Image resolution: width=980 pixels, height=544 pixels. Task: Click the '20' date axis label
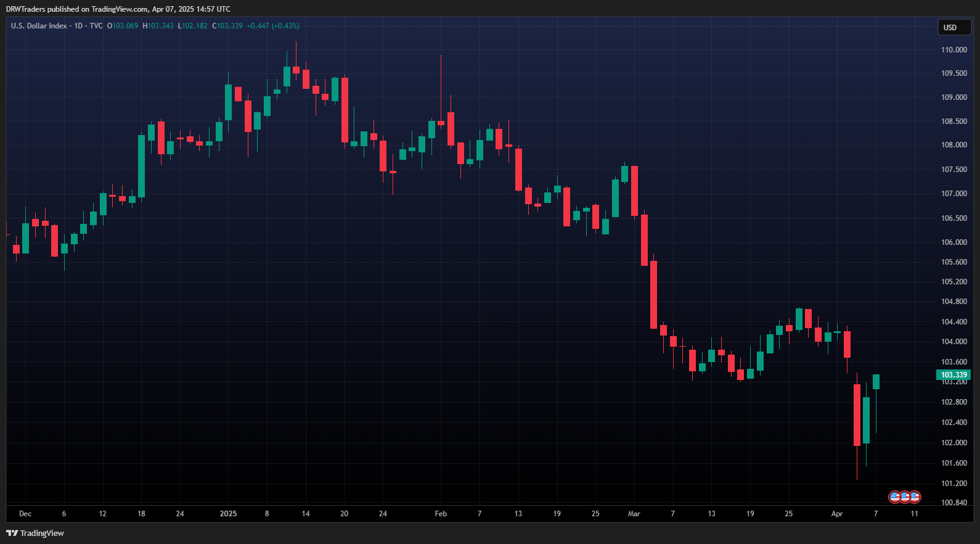tap(344, 514)
